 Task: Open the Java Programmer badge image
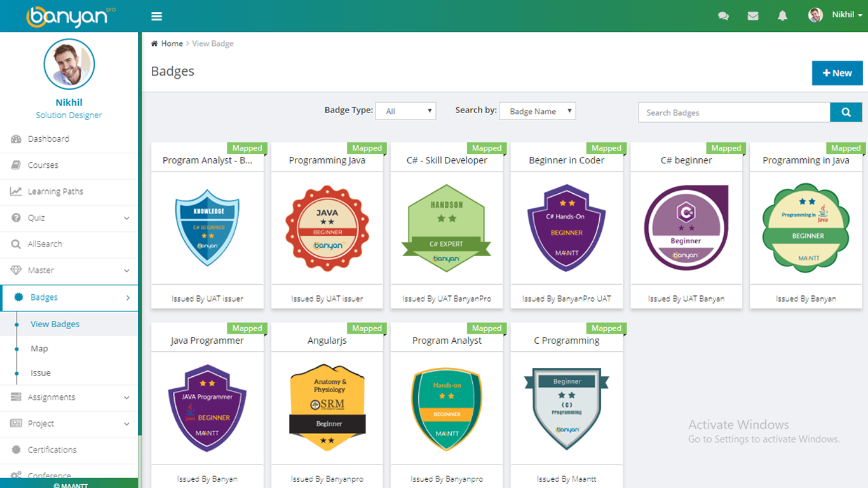(207, 408)
